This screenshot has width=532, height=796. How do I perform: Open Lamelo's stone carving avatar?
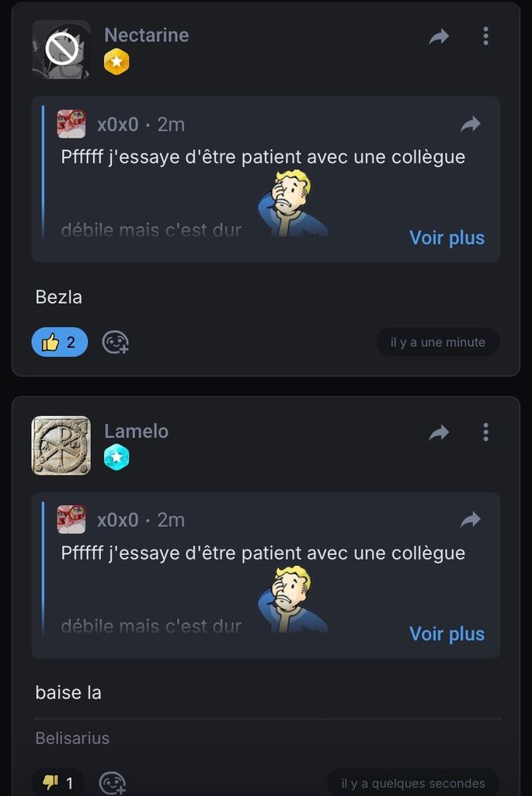coord(61,445)
